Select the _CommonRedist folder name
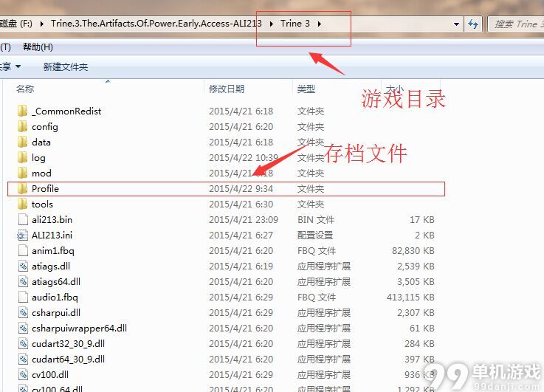Viewport: 544px width, 392px height. click(x=66, y=111)
